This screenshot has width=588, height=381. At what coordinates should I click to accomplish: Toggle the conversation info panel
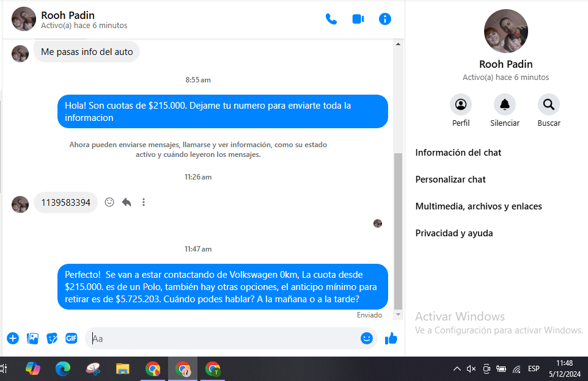tap(385, 19)
